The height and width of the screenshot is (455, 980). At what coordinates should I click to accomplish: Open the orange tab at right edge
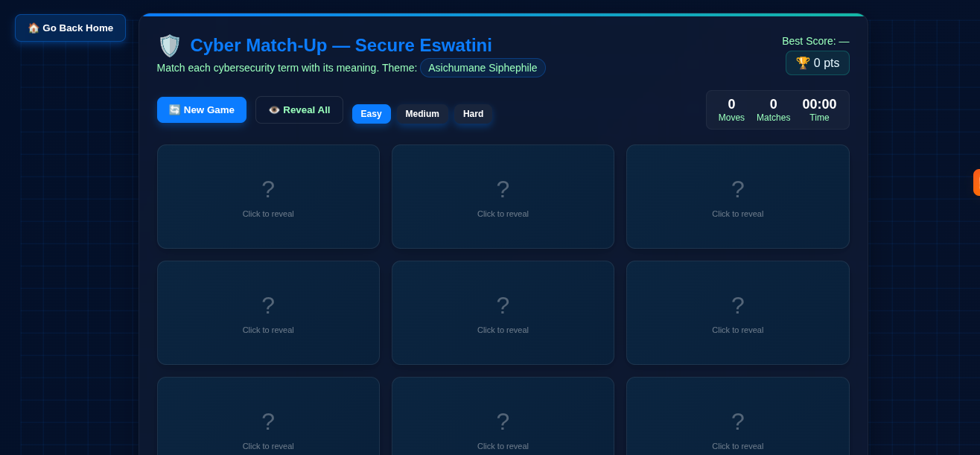(976, 182)
